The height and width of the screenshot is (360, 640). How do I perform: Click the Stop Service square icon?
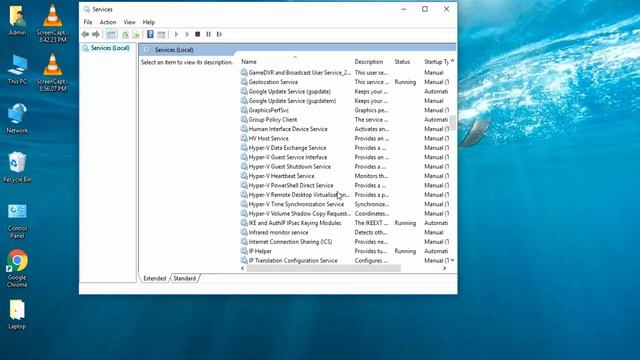click(198, 34)
